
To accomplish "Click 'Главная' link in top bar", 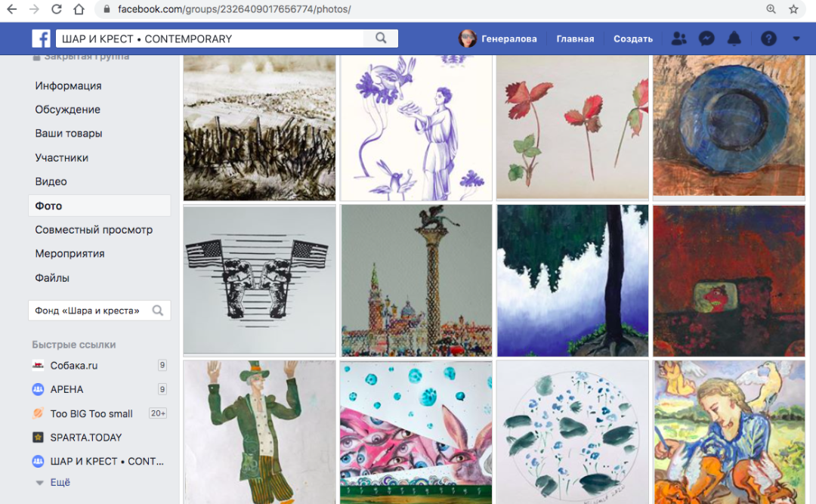I will click(x=575, y=39).
